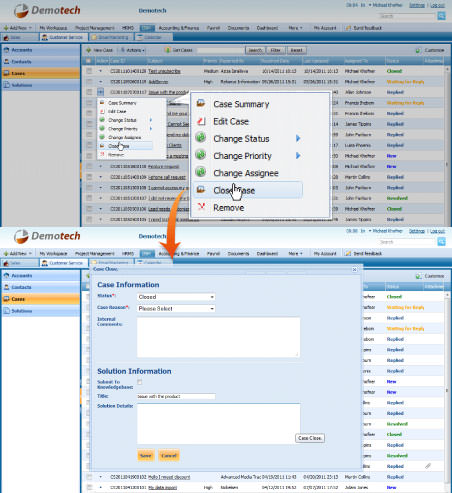The height and width of the screenshot is (493, 452).
Task: Click the Edit Case pencil icon in enlarged menu
Action: pyautogui.click(x=201, y=121)
